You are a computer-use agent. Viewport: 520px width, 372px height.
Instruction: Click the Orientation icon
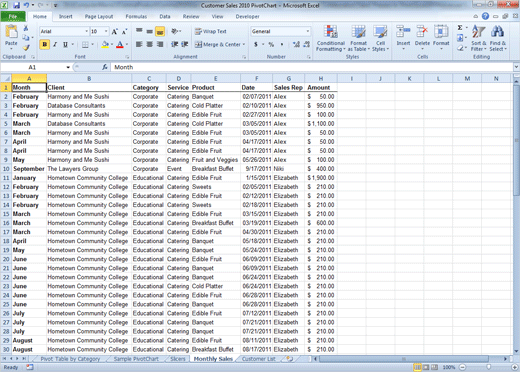tap(175, 31)
